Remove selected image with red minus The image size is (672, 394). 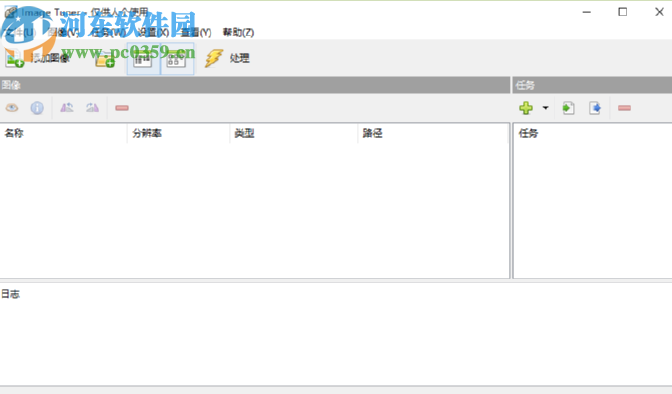tap(122, 108)
